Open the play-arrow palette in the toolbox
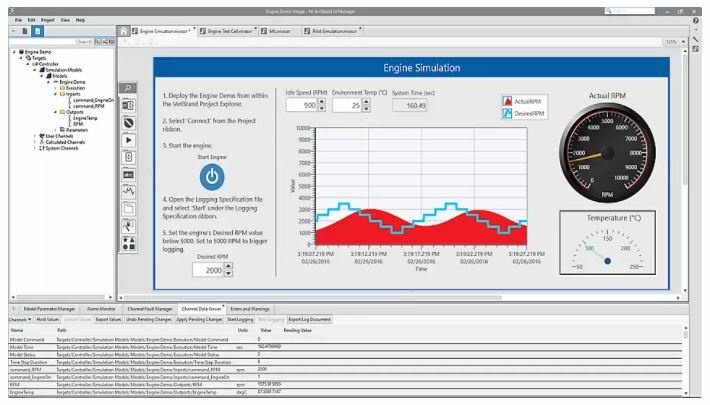Viewport: 710px width, 405px height. point(128,140)
